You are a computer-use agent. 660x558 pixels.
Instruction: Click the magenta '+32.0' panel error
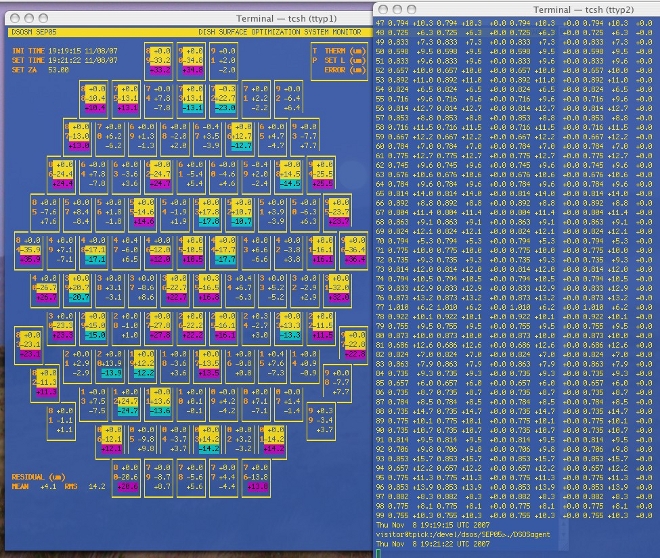[339, 298]
